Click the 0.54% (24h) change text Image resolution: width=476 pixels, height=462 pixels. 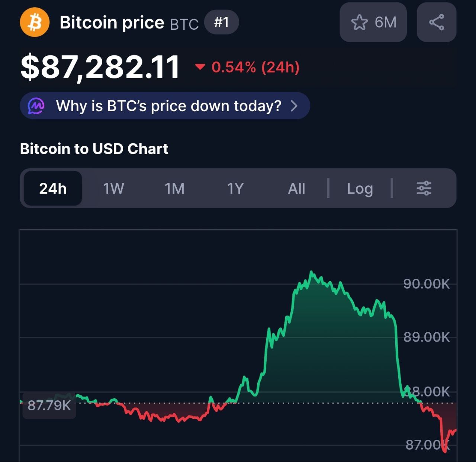[255, 67]
